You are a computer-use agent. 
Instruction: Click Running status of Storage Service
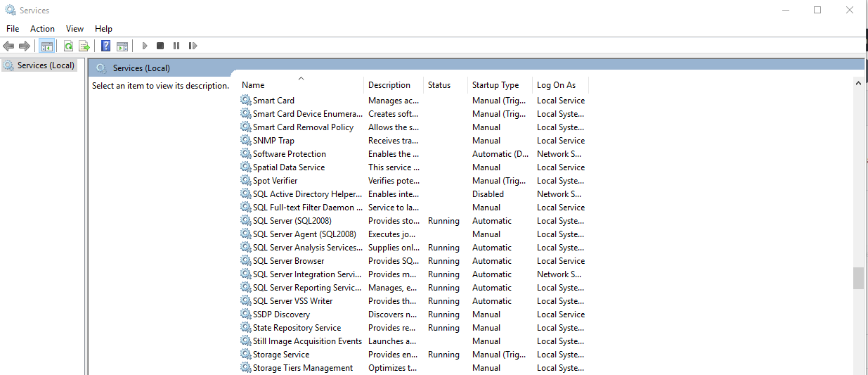(443, 355)
